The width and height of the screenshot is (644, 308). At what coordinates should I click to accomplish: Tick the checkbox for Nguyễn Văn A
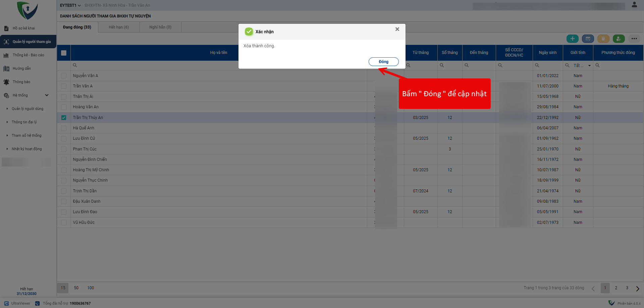[64, 76]
